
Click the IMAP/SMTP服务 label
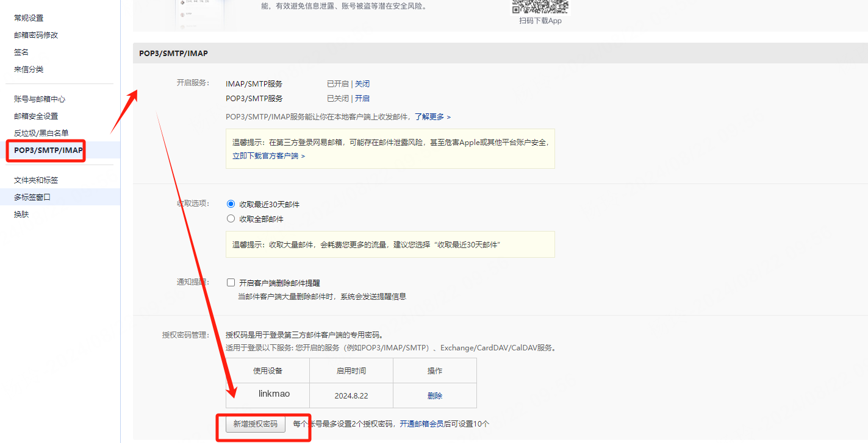pyautogui.click(x=254, y=84)
